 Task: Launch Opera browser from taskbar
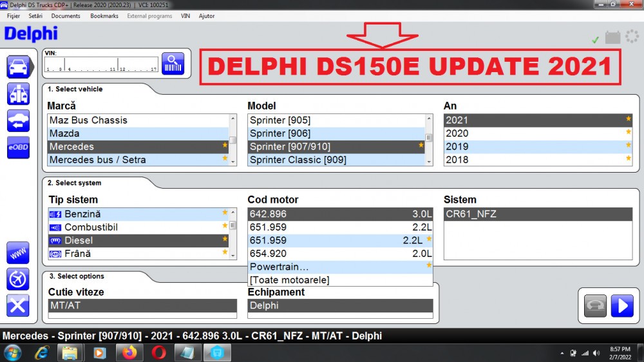pyautogui.click(x=159, y=353)
